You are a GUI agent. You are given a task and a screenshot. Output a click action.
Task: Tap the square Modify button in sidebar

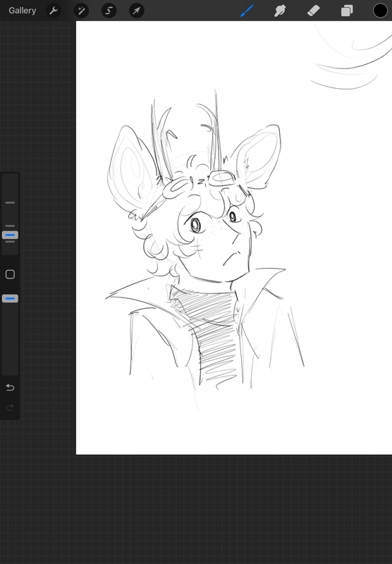10,274
